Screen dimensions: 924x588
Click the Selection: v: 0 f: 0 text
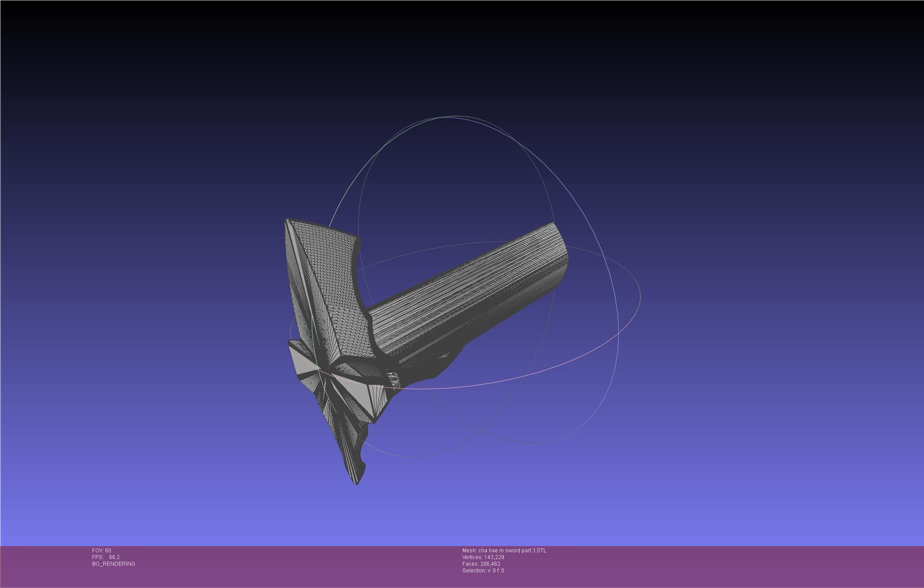point(483,571)
